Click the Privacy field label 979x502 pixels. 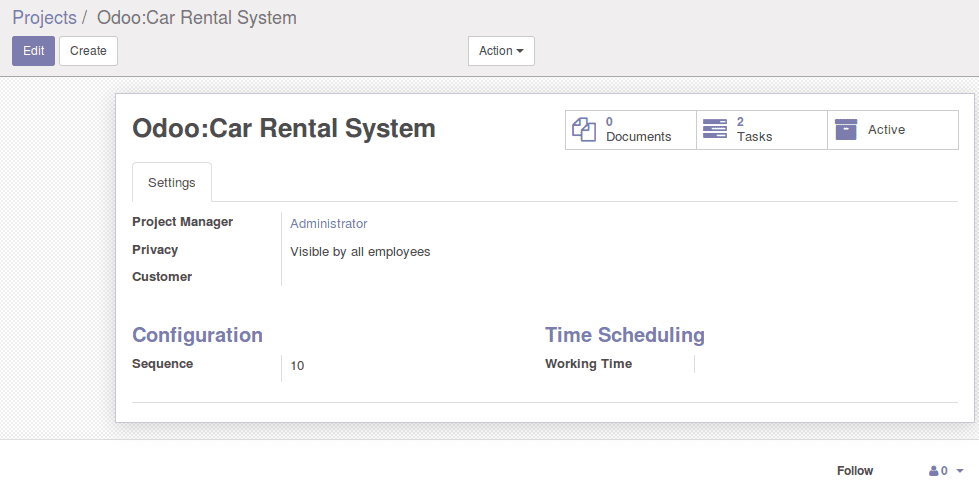point(155,250)
